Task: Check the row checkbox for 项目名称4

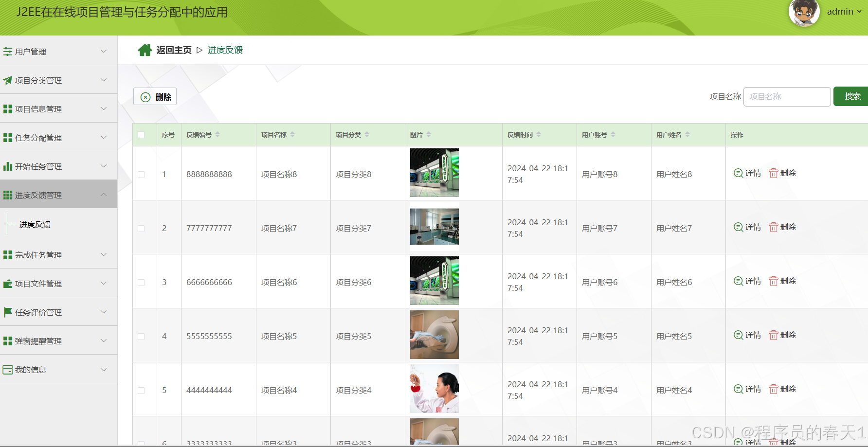Action: [141, 391]
